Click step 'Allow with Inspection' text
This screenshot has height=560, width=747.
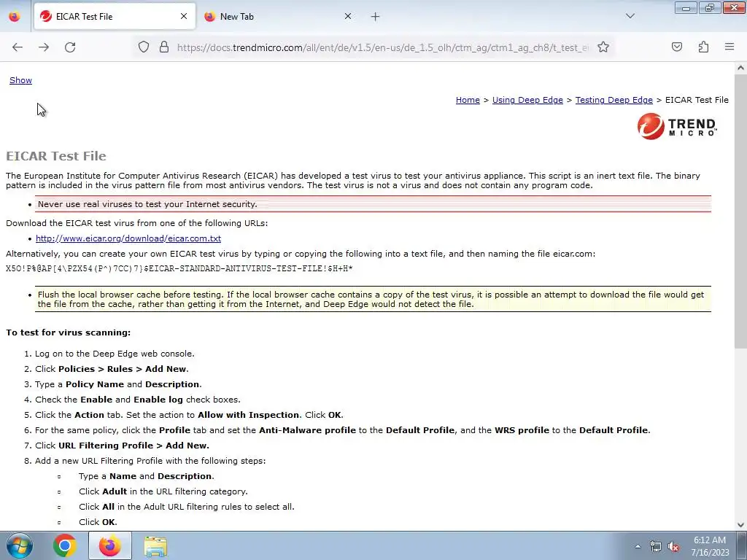click(248, 415)
